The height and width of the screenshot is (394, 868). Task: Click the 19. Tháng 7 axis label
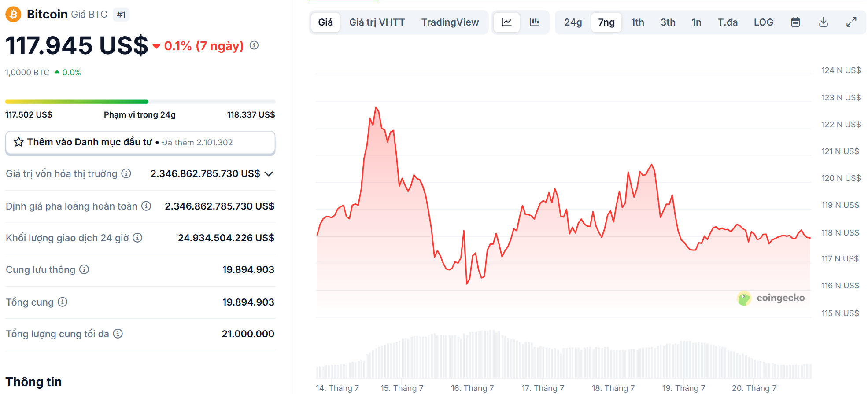coord(684,388)
